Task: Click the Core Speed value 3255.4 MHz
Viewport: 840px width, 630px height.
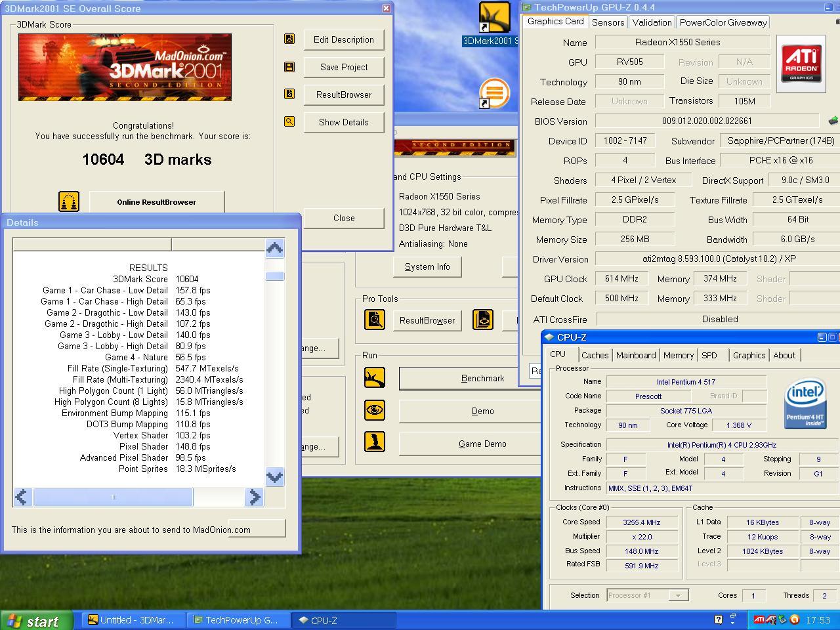Action: click(x=642, y=522)
